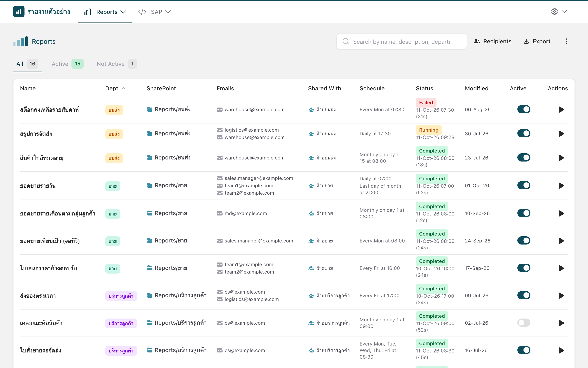Toggle active switch for สรุปการจัดส่ง
Screen dimensions: 588x368
click(524, 133)
